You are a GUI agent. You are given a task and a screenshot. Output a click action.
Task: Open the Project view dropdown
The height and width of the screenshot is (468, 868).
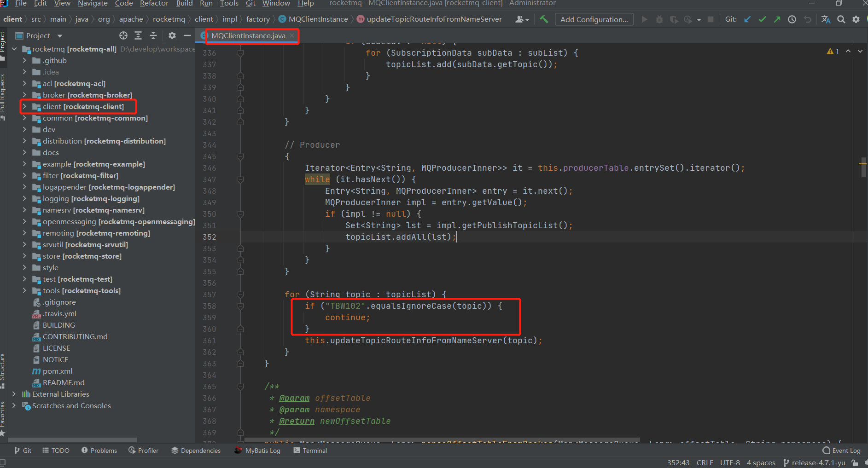pos(59,35)
